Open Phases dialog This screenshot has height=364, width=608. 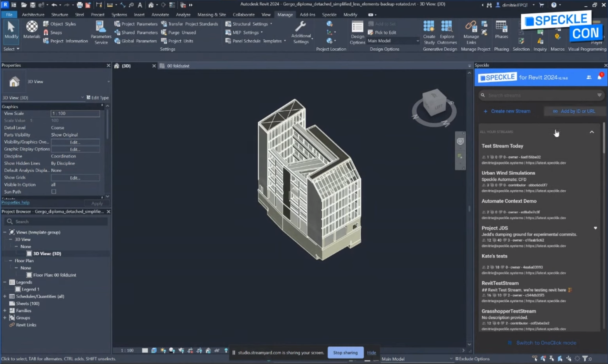pos(501,30)
